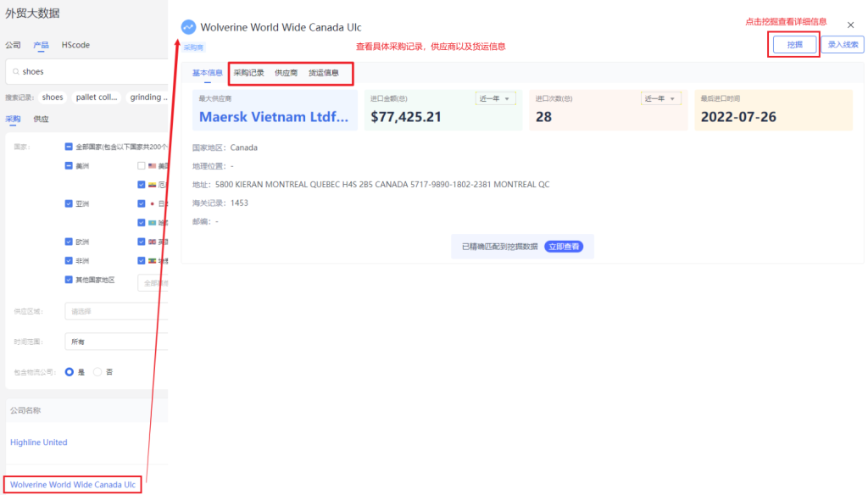868x495 pixels.
Task: Open the 近一年 dropdown for import count
Action: click(x=661, y=99)
